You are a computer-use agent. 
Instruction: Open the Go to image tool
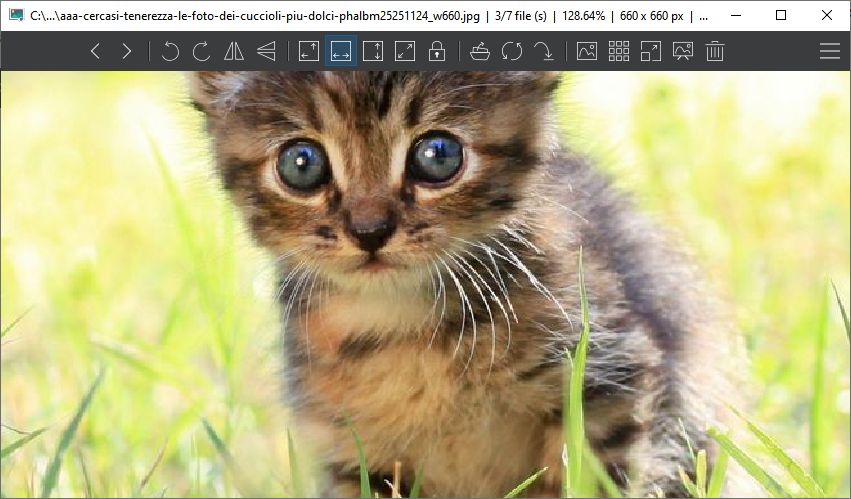point(544,52)
